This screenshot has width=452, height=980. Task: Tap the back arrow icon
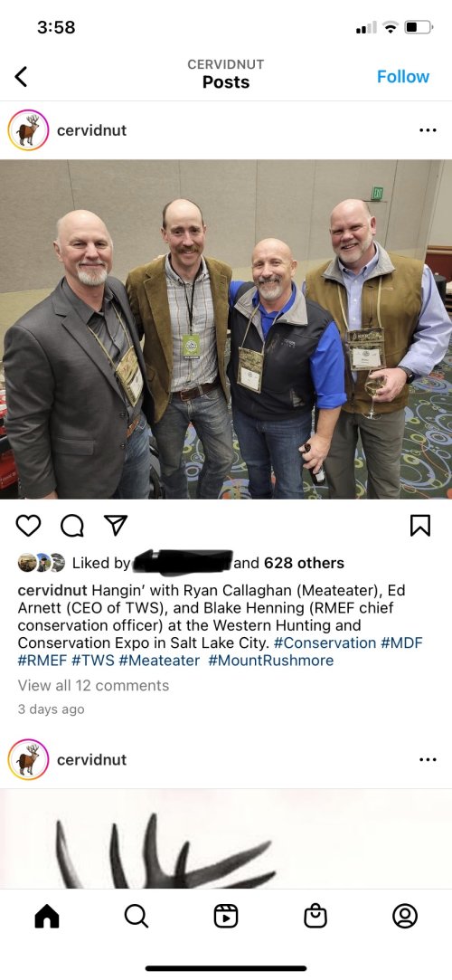pyautogui.click(x=21, y=77)
